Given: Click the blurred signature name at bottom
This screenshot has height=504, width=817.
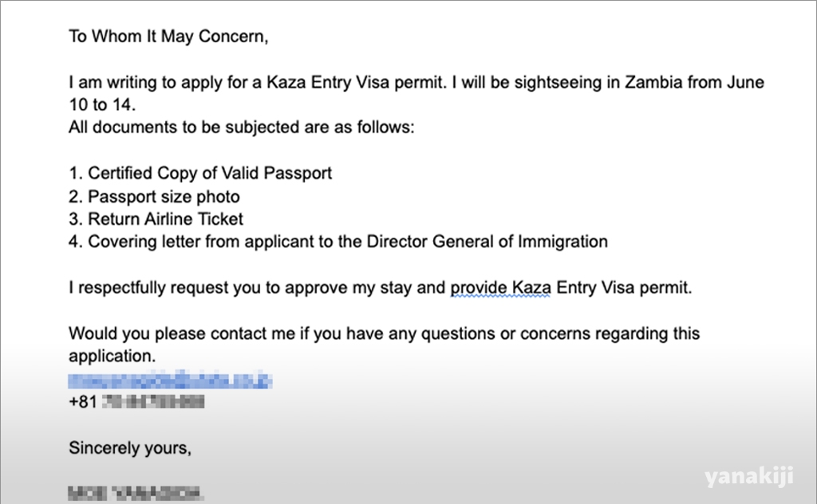Looking at the screenshot, I should (x=136, y=493).
